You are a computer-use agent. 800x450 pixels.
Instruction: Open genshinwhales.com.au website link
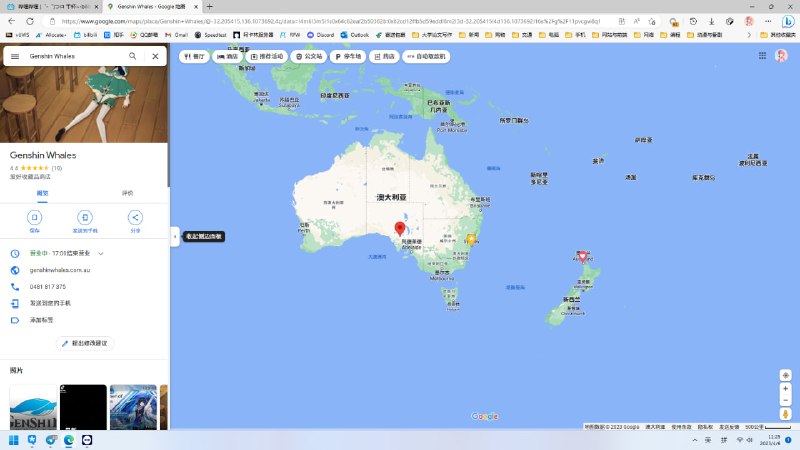tap(60, 270)
